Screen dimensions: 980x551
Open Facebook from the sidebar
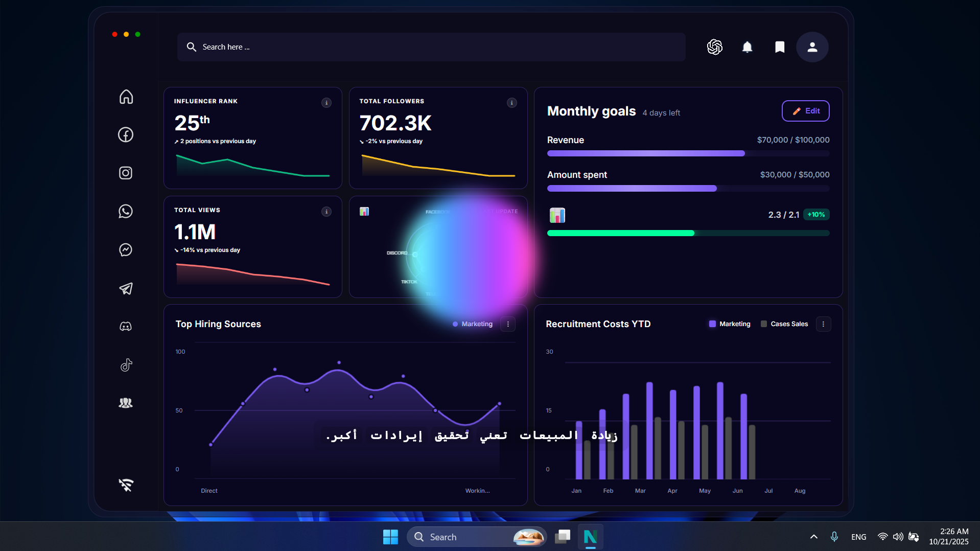click(x=125, y=134)
